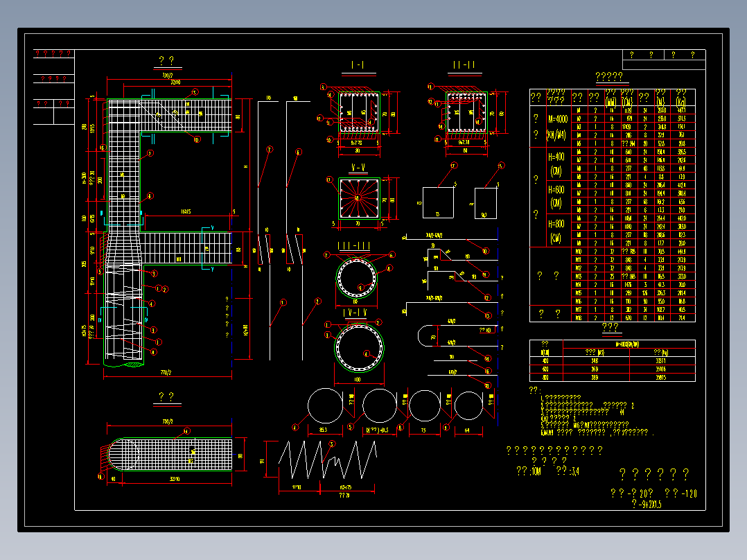Select the III-III section label
Viewport: 747px width, 560px height.
coord(353,246)
